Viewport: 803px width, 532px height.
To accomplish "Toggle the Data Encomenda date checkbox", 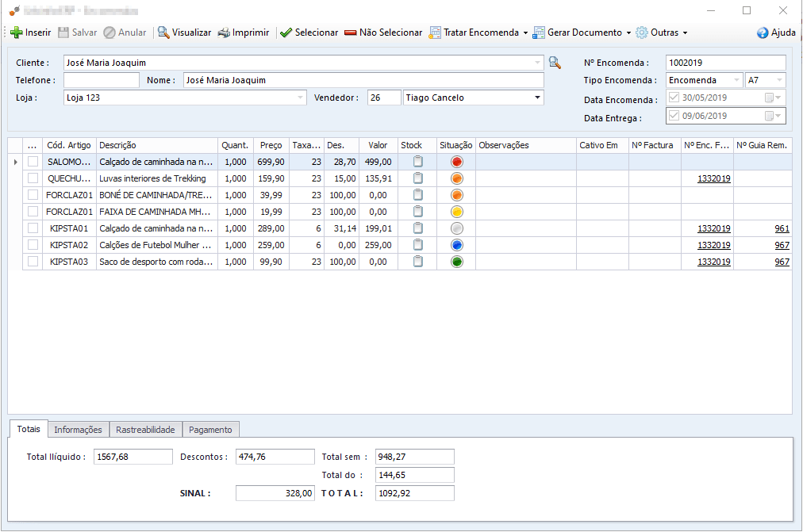I will (674, 98).
